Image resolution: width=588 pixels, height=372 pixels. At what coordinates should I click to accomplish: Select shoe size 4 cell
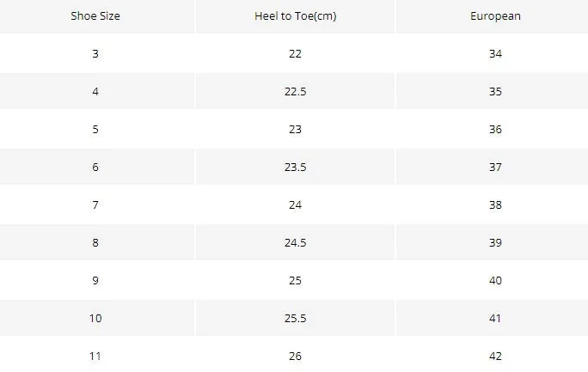tap(95, 91)
